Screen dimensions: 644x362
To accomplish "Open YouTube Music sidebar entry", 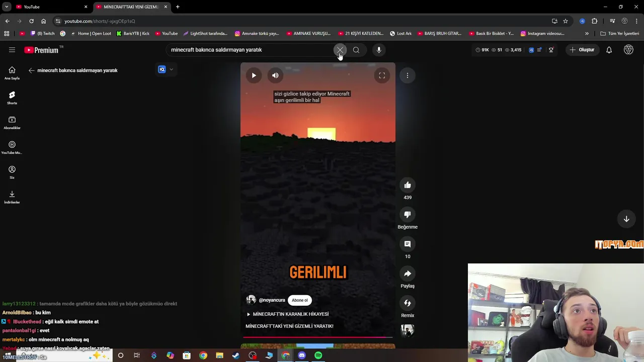I will (12, 147).
